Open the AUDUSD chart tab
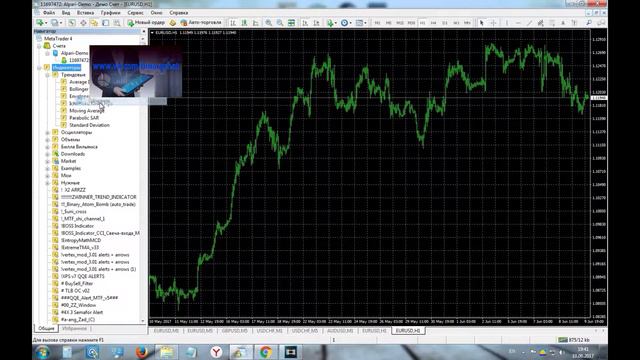The image size is (640, 360). click(340, 331)
